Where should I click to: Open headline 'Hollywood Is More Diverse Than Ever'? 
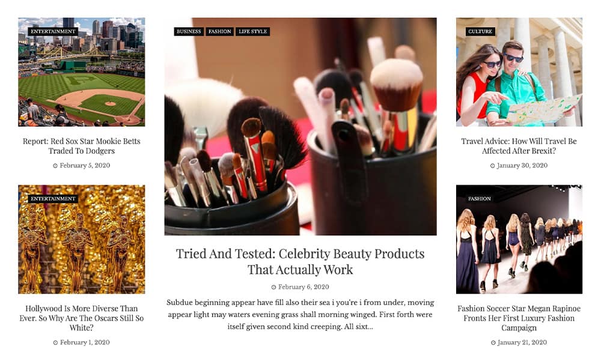click(x=82, y=318)
